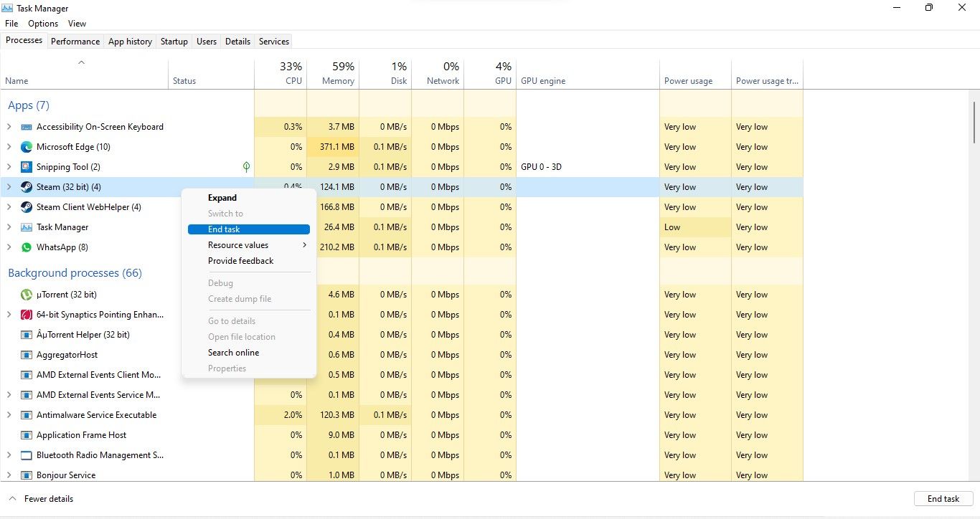Screen dimensions: 980x519
Task: Click the Microsoft Edge icon in process list
Action: (x=27, y=147)
